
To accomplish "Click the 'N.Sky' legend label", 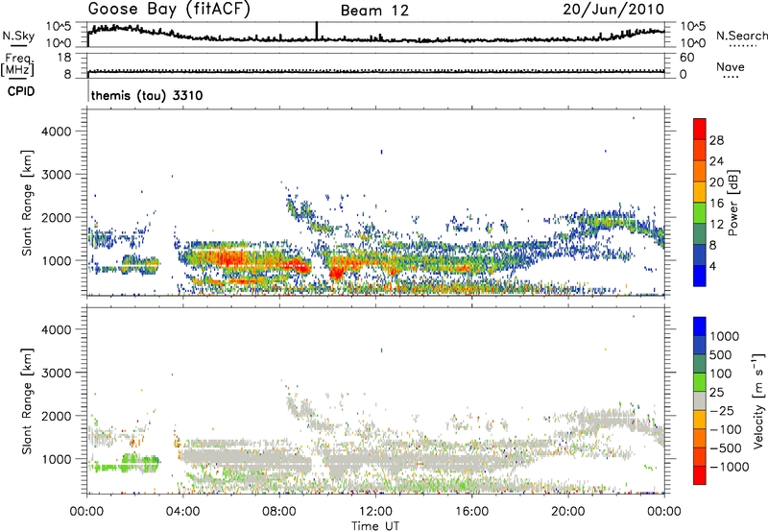I will 18,36.
